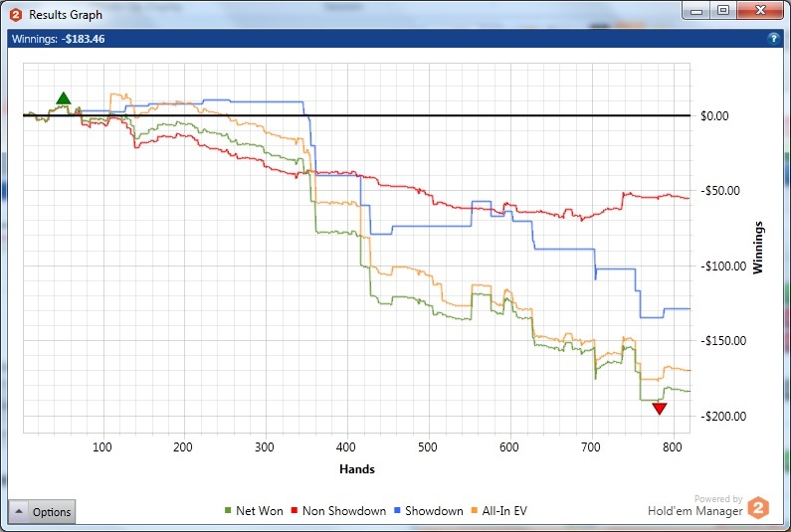Click the Results Graph title bar app icon

16,15
